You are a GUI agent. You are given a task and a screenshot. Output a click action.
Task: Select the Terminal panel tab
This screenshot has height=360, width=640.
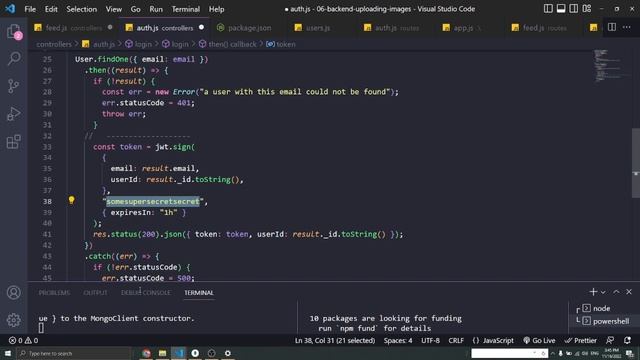point(199,293)
